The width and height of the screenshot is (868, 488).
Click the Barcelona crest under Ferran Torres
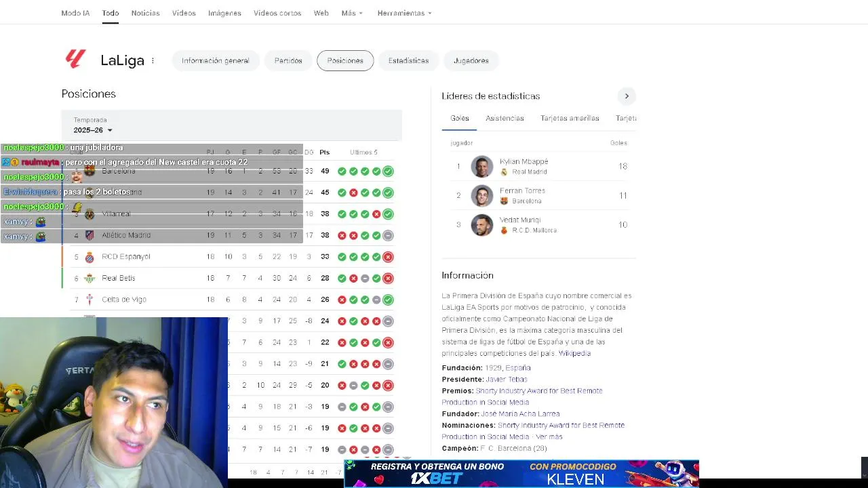[x=504, y=201]
